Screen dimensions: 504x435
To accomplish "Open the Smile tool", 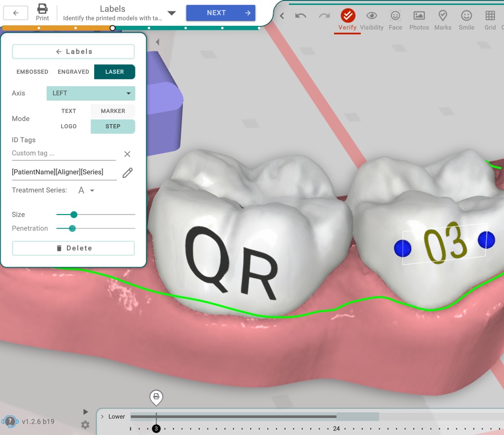I will click(x=466, y=20).
